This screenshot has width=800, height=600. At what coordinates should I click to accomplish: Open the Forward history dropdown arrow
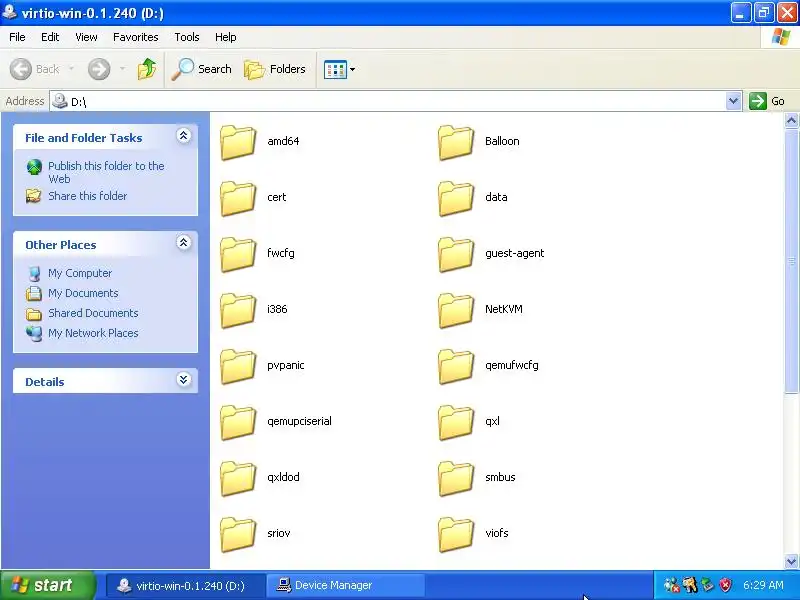coord(122,68)
